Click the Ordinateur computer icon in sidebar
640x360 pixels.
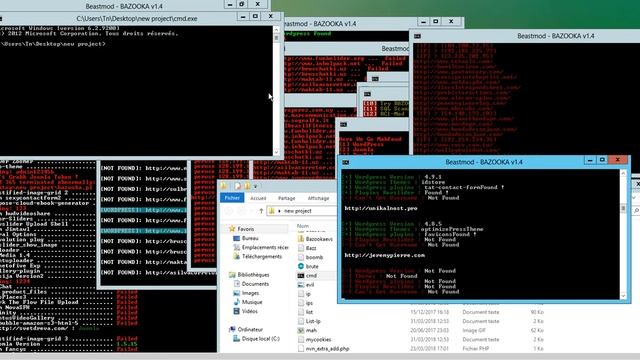click(232, 329)
